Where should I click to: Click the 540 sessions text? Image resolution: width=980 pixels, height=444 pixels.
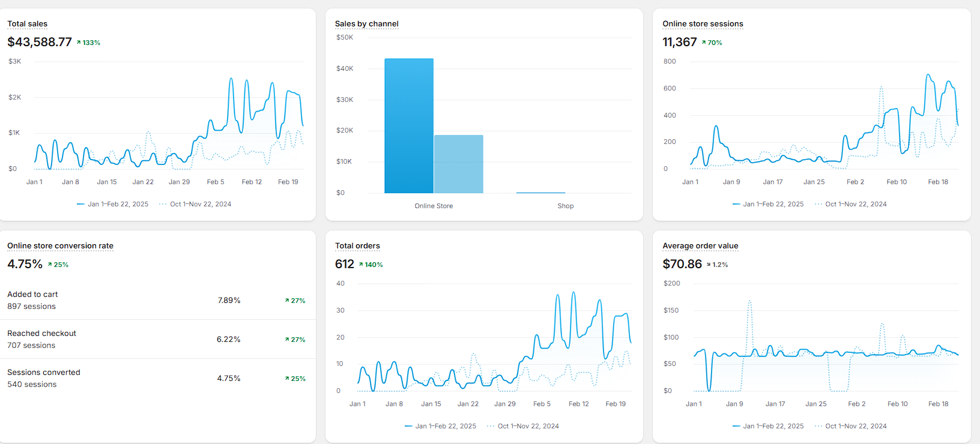[32, 385]
